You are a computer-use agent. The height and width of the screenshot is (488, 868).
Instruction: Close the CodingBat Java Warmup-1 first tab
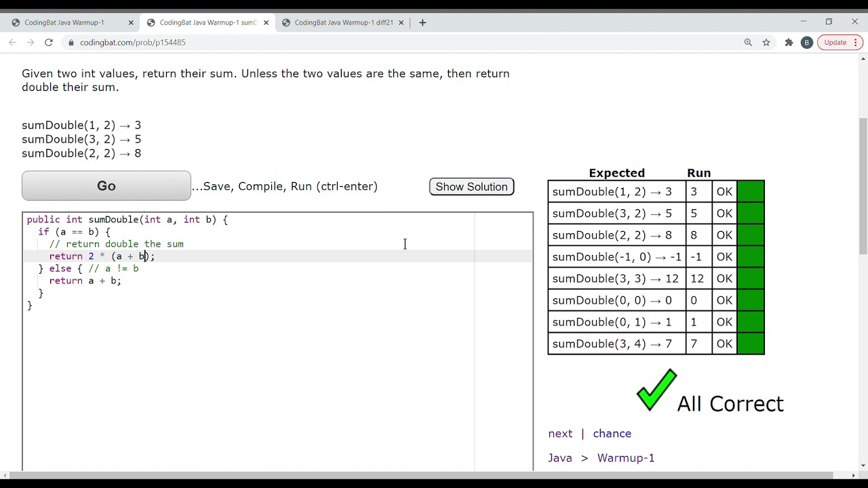pos(131,22)
